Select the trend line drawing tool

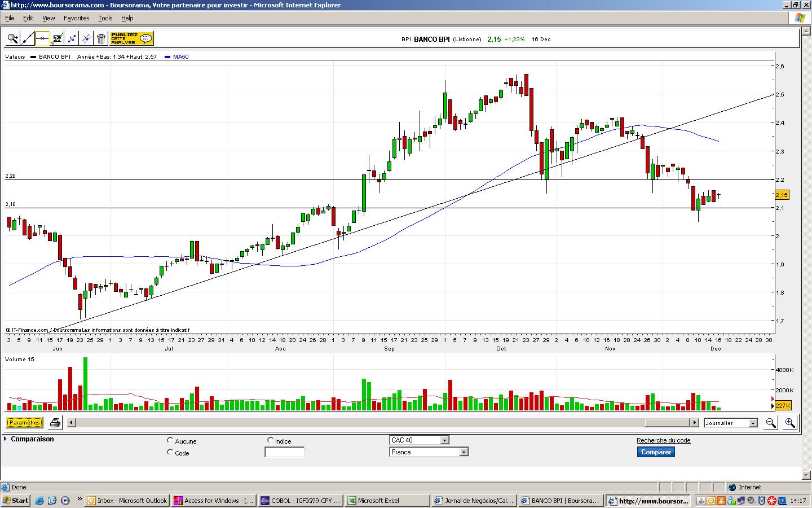coord(28,38)
